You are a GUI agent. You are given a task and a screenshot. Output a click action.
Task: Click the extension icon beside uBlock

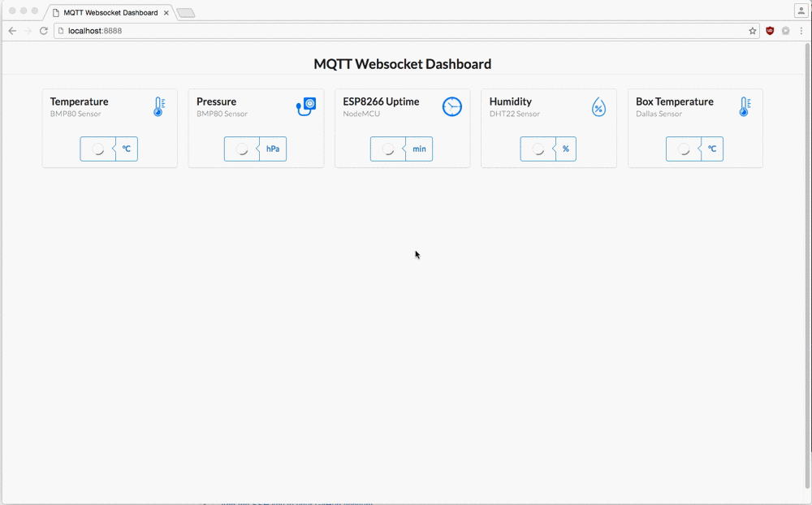pos(786,30)
